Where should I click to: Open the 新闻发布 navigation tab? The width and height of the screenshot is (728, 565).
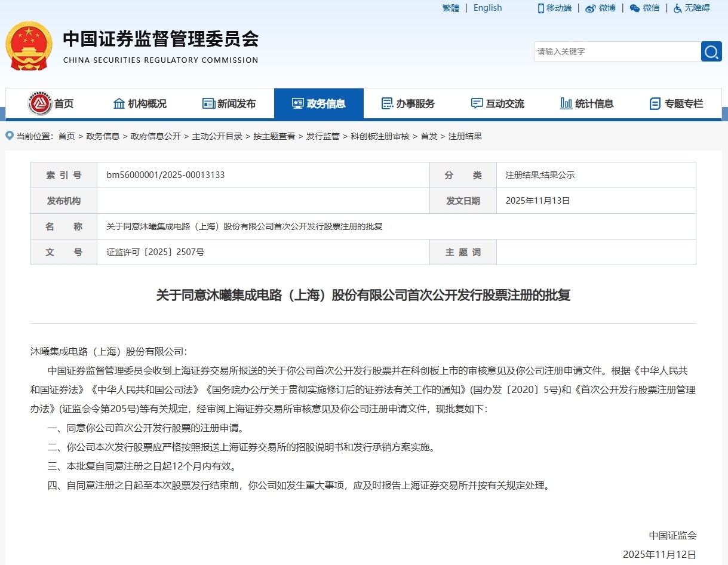[x=229, y=103]
